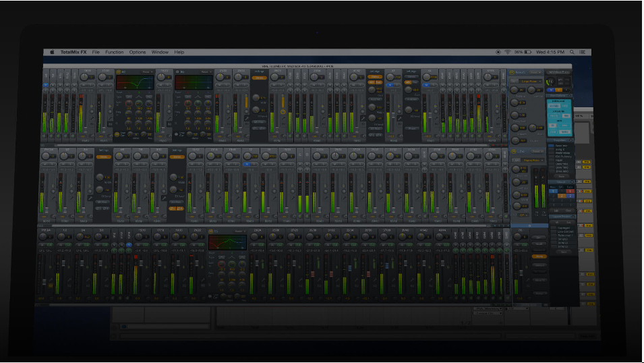This screenshot has width=644, height=363.
Task: Open wrench settings on top-row channel 21/22
Action: pyautogui.click(x=228, y=118)
